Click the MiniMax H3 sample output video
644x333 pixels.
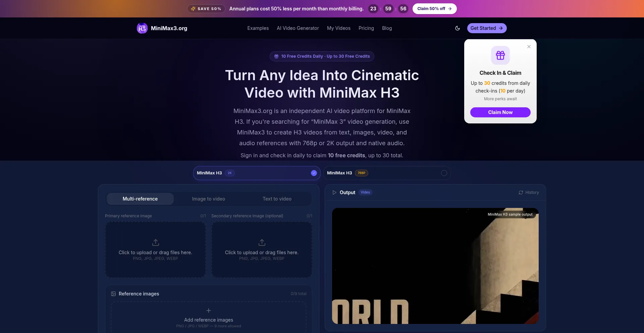coord(435,266)
